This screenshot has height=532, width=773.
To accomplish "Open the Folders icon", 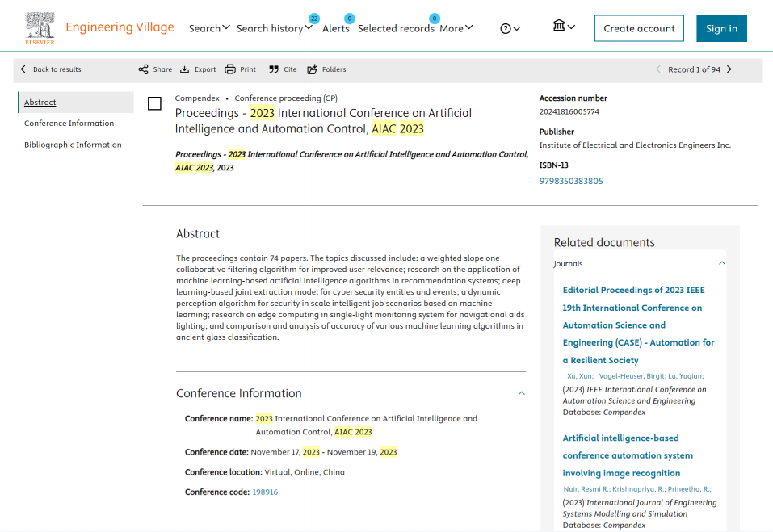I will point(313,69).
